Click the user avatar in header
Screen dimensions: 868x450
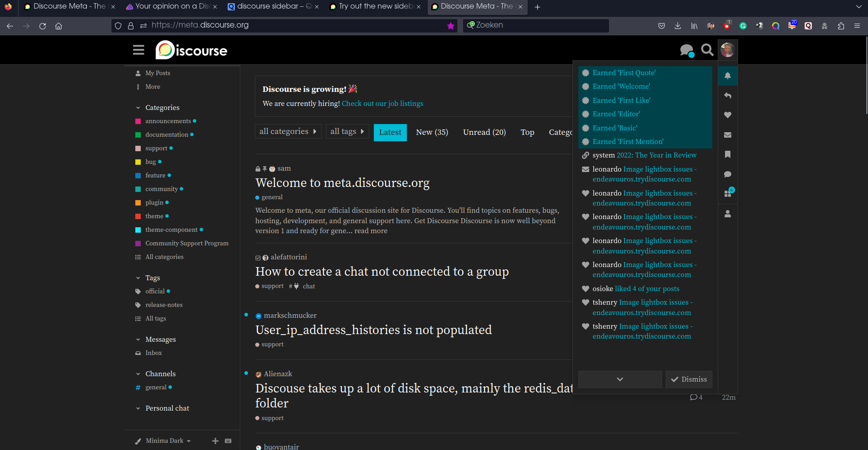pos(727,50)
